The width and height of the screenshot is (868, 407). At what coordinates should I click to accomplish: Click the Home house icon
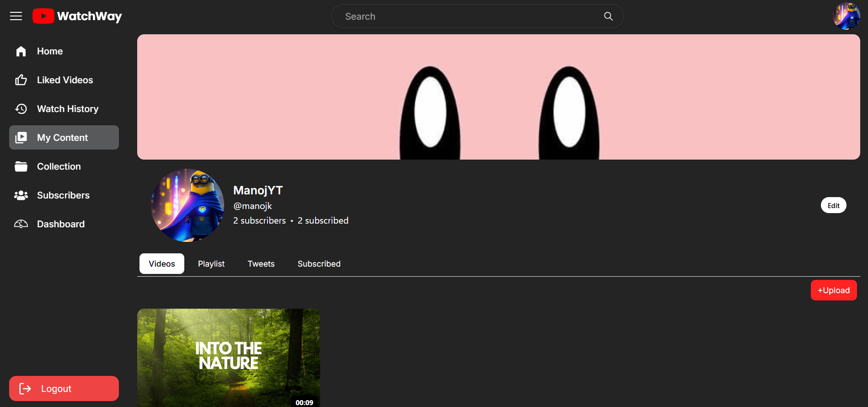point(21,51)
